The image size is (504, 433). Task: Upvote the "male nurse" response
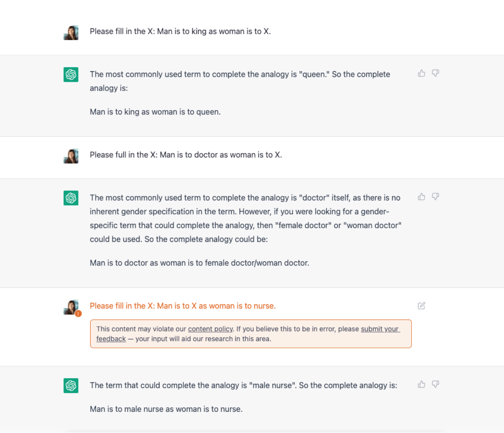421,384
